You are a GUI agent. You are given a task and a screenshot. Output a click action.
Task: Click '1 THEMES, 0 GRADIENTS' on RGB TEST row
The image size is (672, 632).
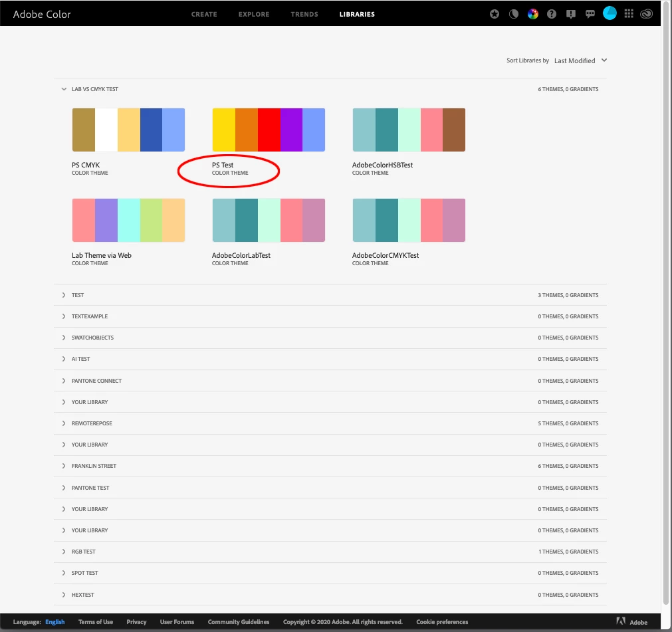[568, 552]
